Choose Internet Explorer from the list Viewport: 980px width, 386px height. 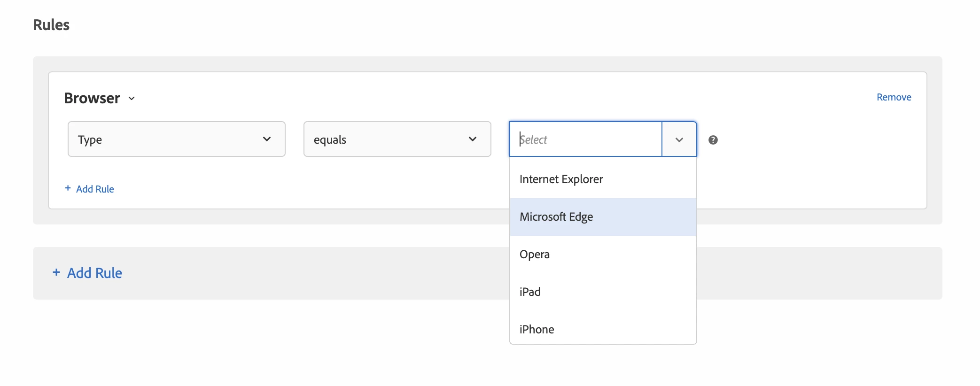(561, 179)
